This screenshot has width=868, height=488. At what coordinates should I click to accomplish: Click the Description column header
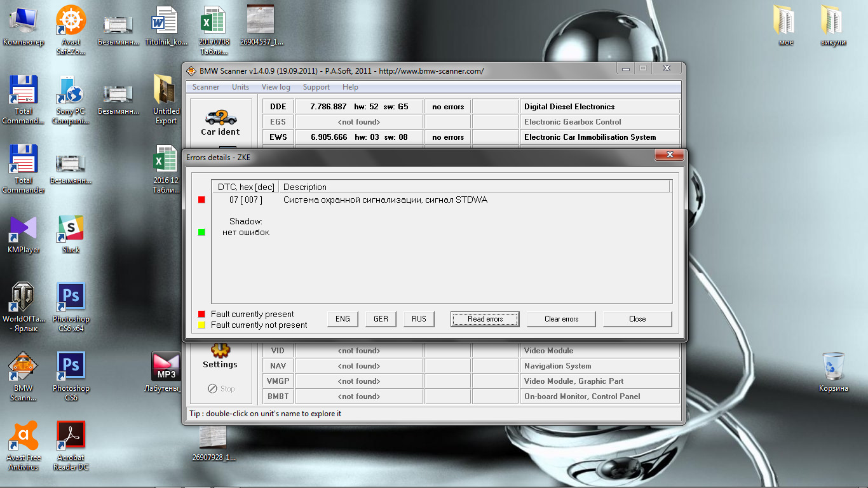[474, 187]
